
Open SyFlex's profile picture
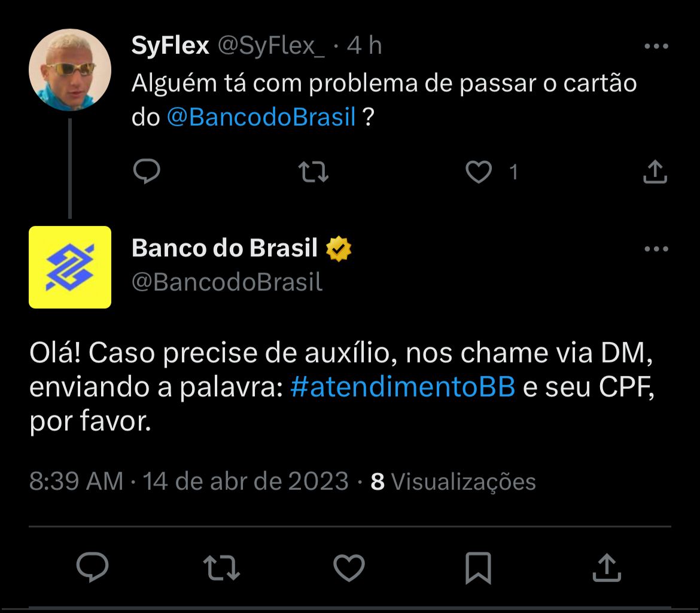pyautogui.click(x=69, y=70)
